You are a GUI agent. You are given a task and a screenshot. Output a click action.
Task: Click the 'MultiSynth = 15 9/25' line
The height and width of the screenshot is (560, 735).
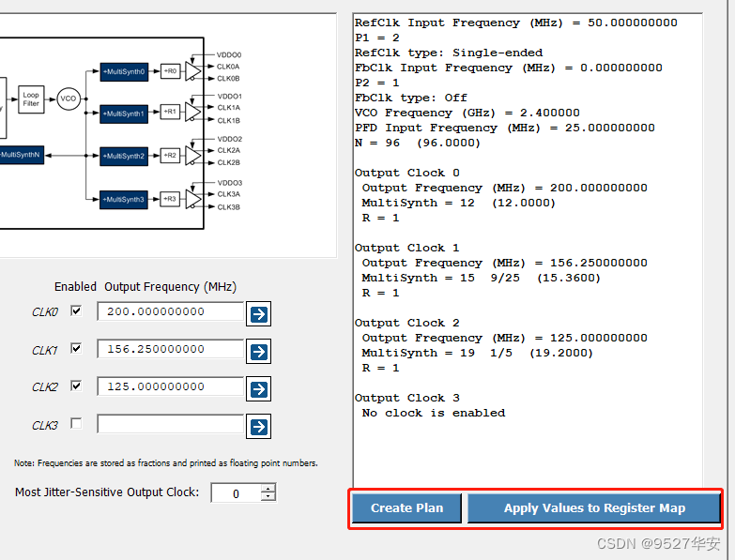481,278
